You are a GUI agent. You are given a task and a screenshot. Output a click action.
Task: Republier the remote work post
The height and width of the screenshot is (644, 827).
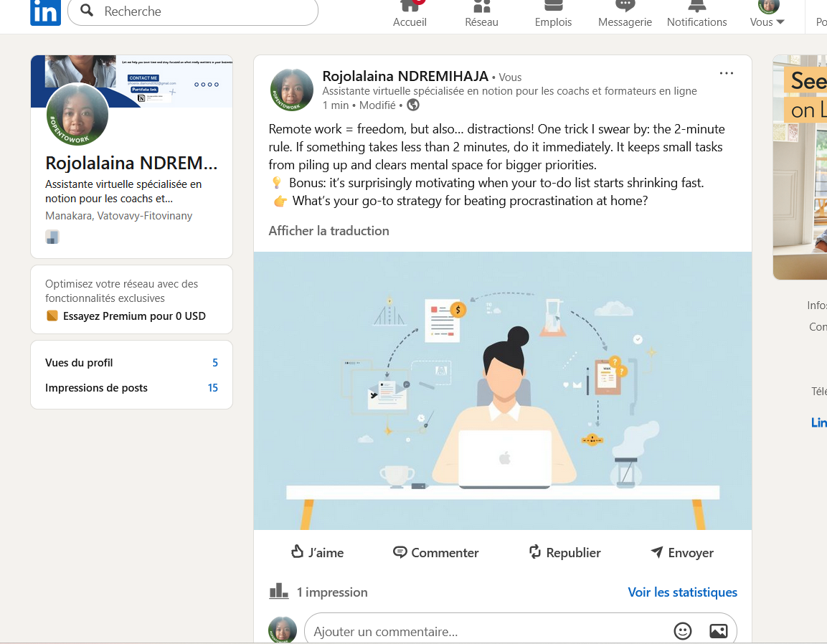click(564, 552)
